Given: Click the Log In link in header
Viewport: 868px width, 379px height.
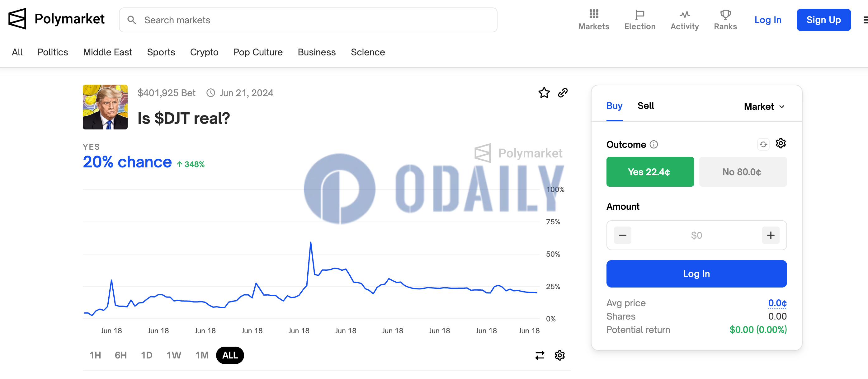Looking at the screenshot, I should coord(767,20).
